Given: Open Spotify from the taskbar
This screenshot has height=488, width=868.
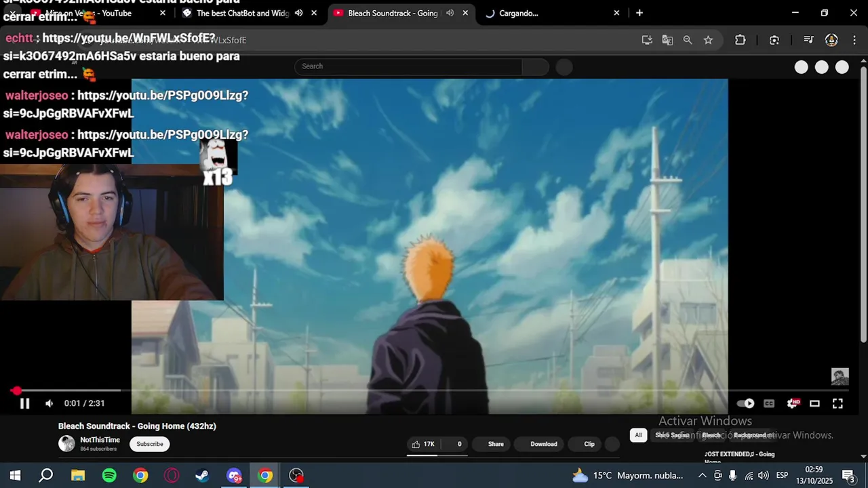Looking at the screenshot, I should [109, 476].
